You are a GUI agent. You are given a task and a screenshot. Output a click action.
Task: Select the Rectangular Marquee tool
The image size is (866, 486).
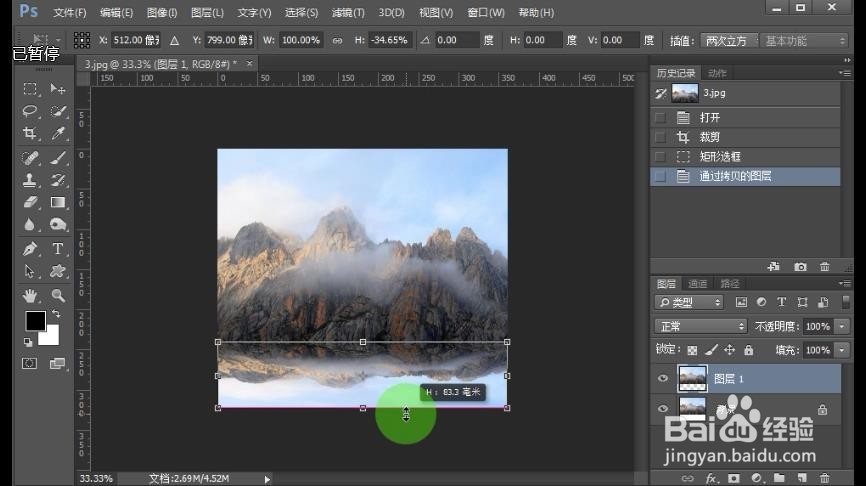point(30,89)
